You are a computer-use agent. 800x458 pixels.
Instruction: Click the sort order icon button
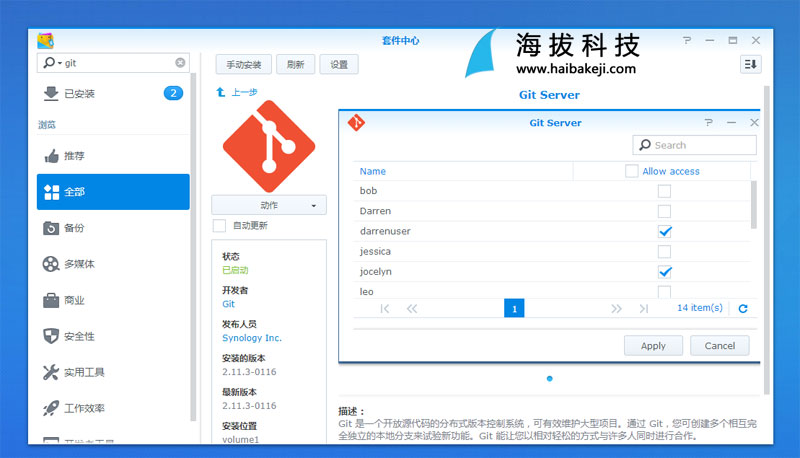(751, 64)
